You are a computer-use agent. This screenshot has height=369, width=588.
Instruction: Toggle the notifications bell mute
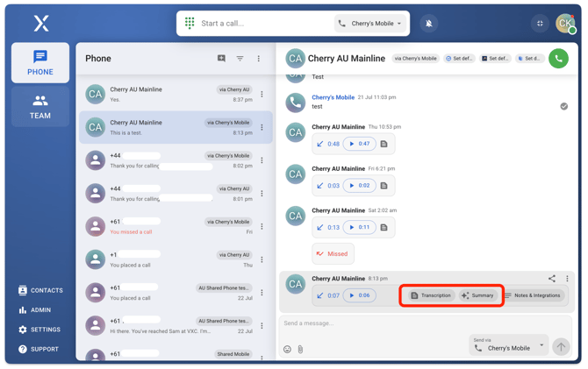click(428, 24)
